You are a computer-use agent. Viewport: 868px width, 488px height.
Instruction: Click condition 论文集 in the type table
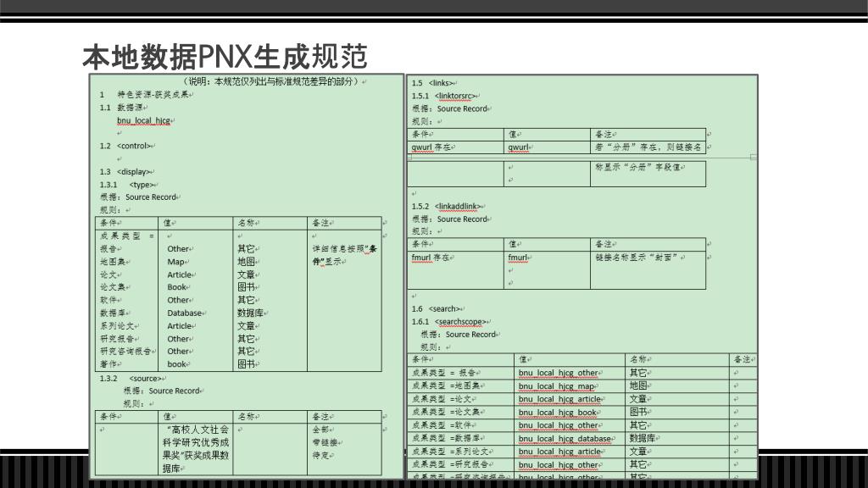click(x=113, y=287)
